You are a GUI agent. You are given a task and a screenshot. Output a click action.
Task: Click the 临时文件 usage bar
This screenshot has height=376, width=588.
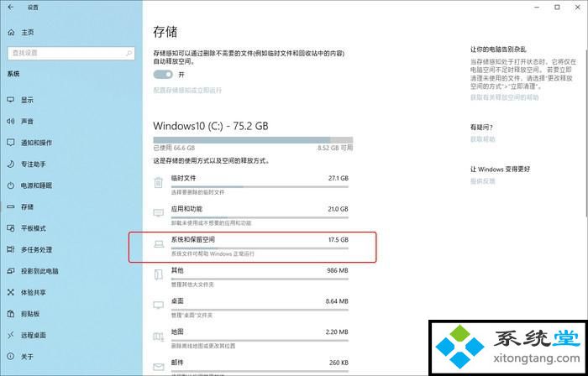point(260,186)
